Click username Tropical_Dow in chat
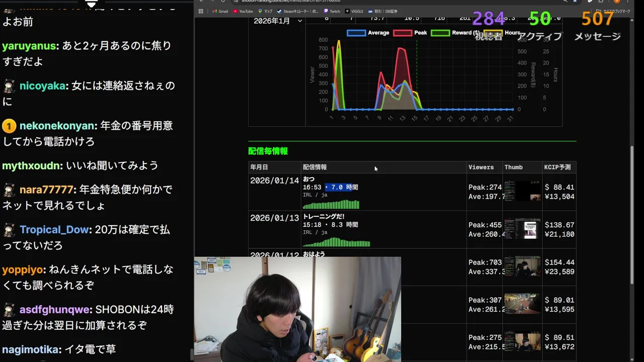Viewport: 644px width, 362px height. point(54,230)
